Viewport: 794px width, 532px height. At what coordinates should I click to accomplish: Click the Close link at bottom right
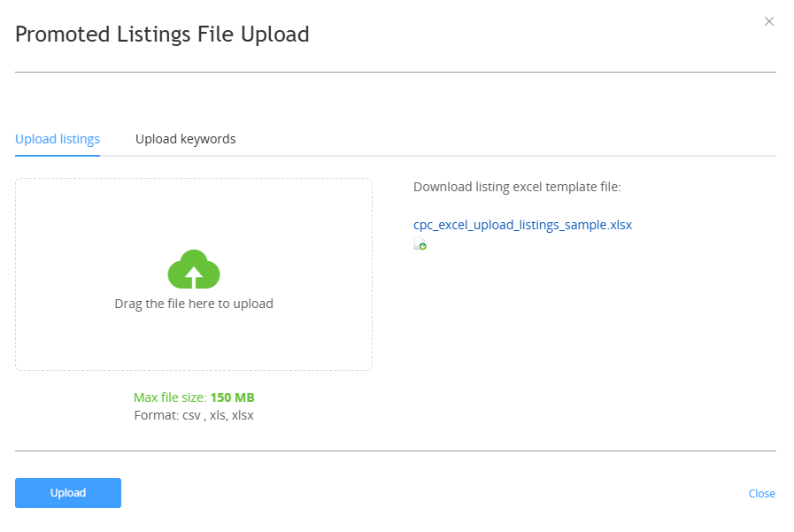coord(761,494)
